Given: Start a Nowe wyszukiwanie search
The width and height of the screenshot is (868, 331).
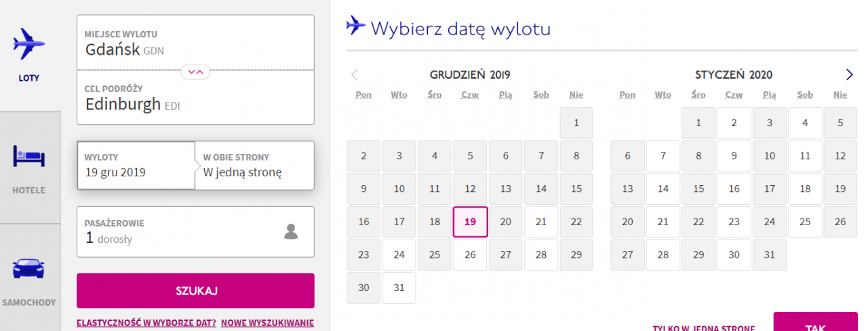Looking at the screenshot, I should pyautogui.click(x=267, y=323).
